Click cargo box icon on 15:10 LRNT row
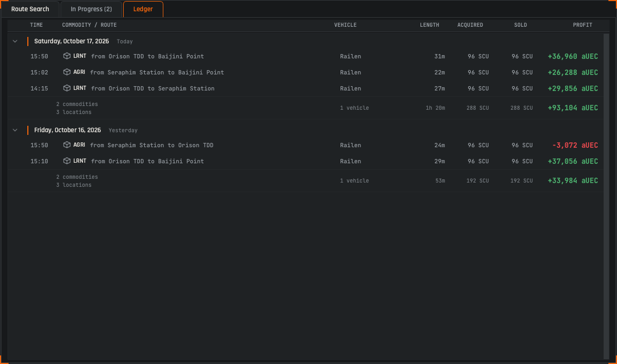The width and height of the screenshot is (617, 364). [x=67, y=161]
